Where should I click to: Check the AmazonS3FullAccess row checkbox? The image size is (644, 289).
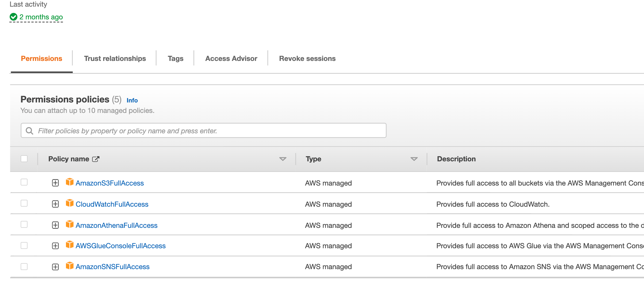pos(24,182)
